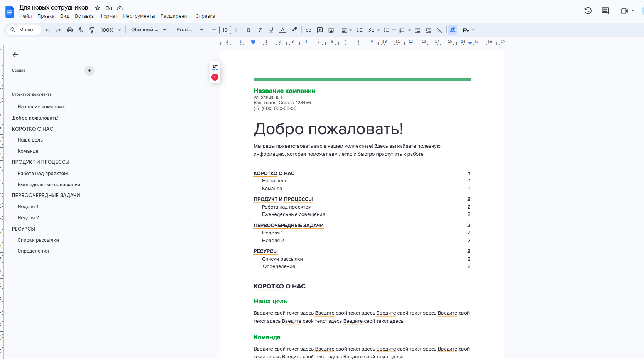
Task: Open line and paragraph spacing options
Action: (x=360, y=30)
